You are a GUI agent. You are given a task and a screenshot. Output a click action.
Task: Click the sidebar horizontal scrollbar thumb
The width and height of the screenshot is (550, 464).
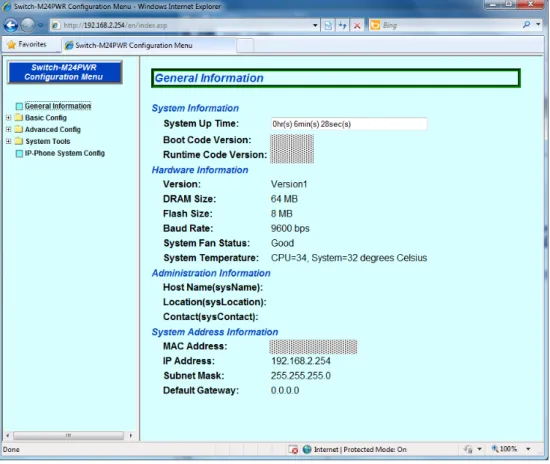click(68, 436)
